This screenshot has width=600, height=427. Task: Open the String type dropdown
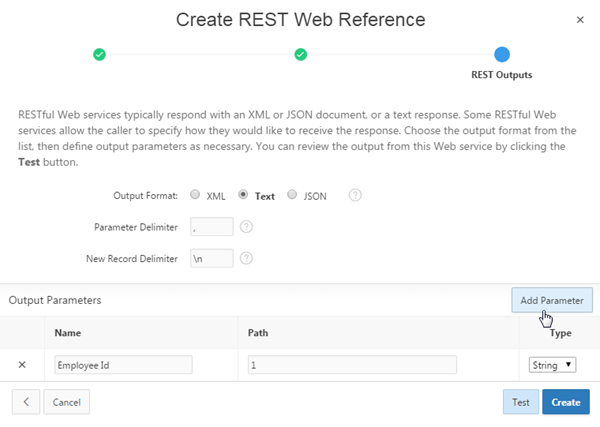coord(552,365)
